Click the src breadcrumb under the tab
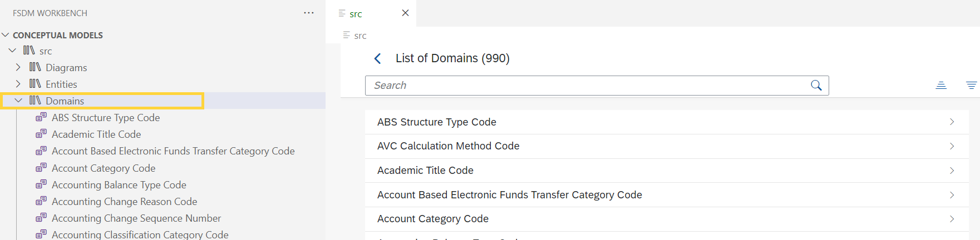 [360, 36]
